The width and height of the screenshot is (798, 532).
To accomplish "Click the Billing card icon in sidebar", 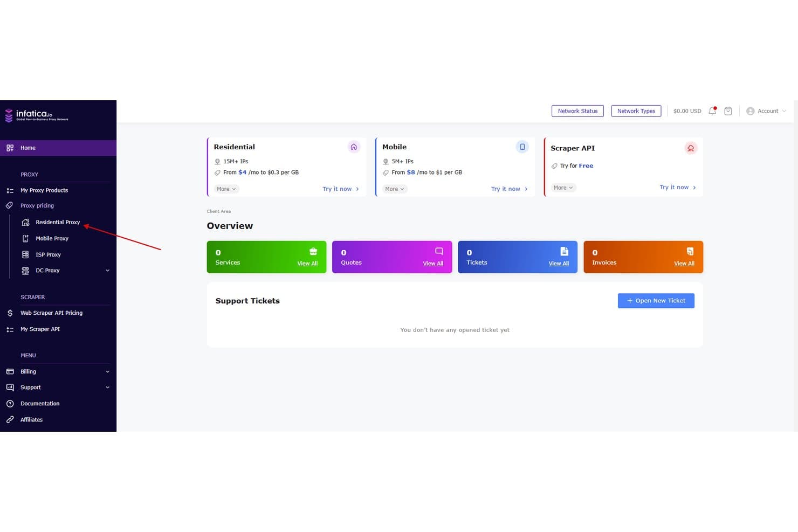I will pyautogui.click(x=10, y=371).
